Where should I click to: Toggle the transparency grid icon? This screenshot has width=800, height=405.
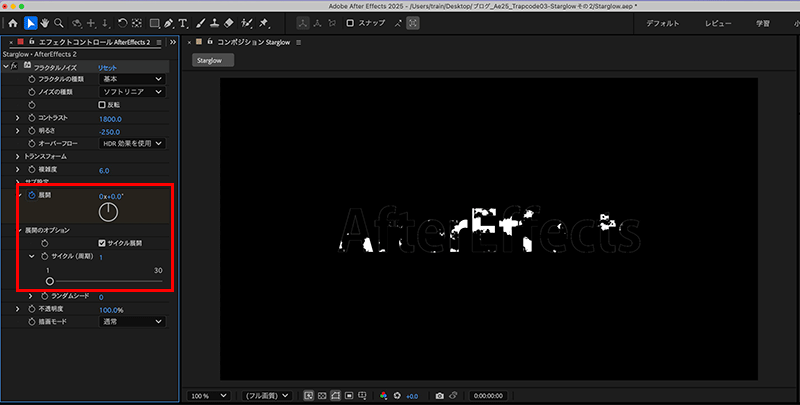click(322, 396)
